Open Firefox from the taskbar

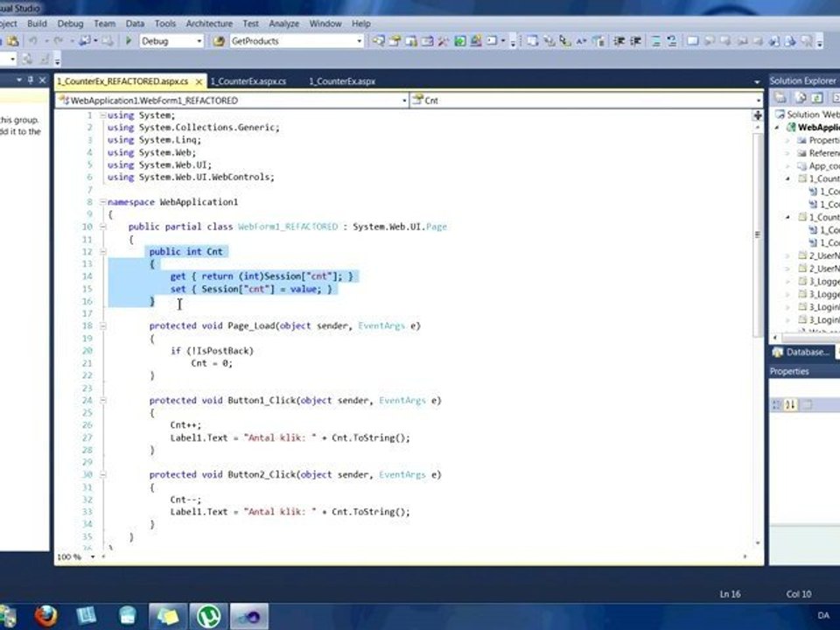[46, 616]
